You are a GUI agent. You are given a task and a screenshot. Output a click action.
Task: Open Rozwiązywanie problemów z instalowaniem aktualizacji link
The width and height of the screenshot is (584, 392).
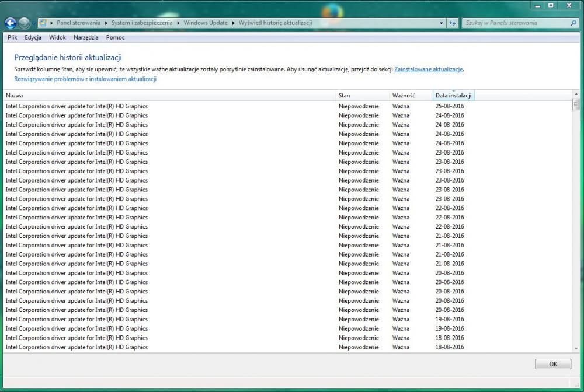[x=85, y=79]
